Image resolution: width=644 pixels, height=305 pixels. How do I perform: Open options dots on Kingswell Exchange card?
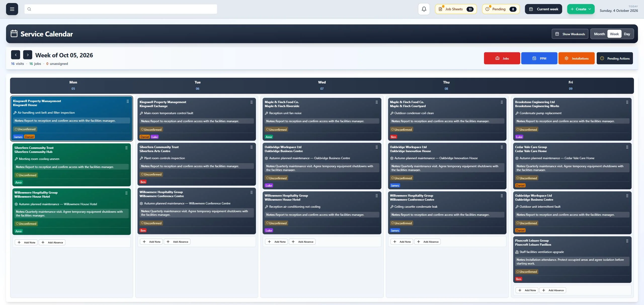coord(251,102)
